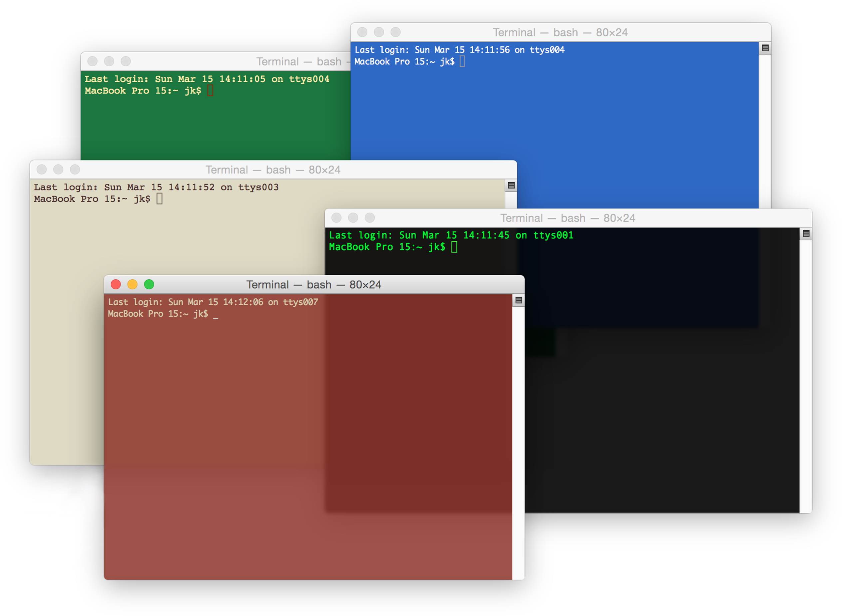Viewport: 842px width, 616px height.
Task: Zoom the red terminal window with green button
Action: (x=149, y=284)
